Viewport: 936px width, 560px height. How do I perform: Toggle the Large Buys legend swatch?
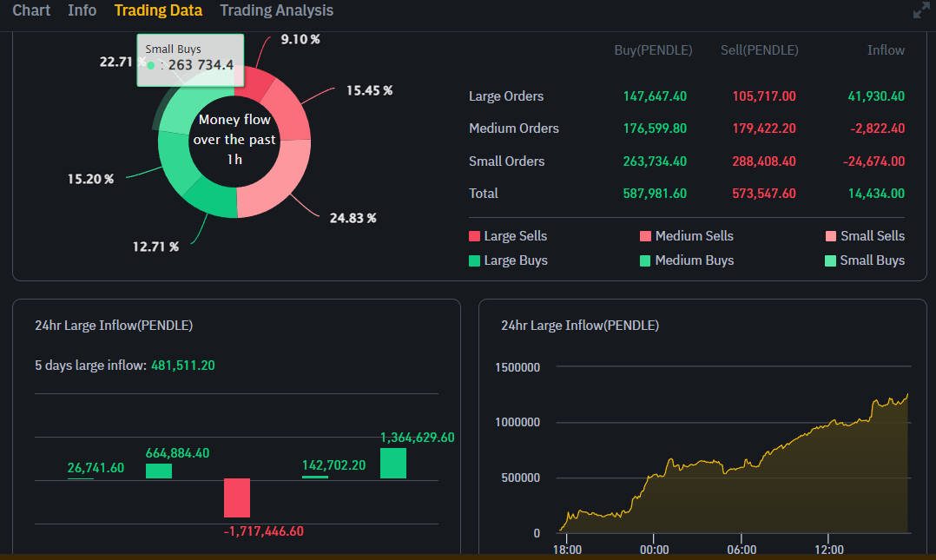click(475, 260)
